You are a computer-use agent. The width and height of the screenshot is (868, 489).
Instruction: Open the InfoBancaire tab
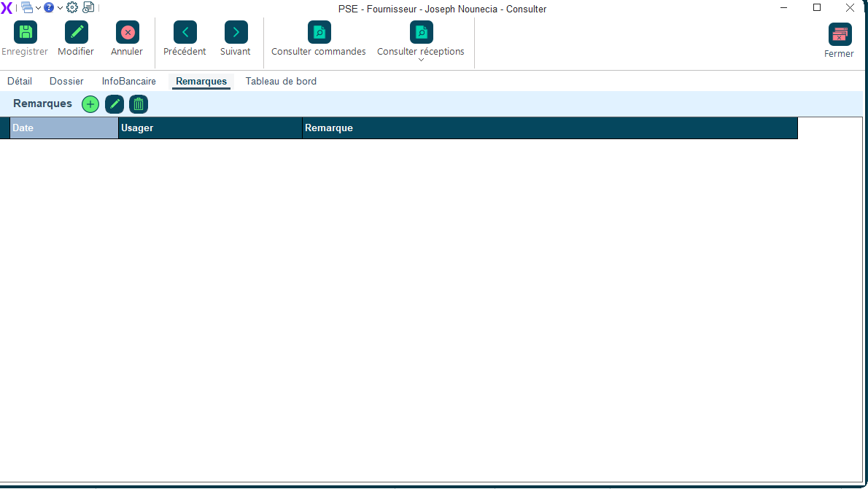[x=129, y=82]
